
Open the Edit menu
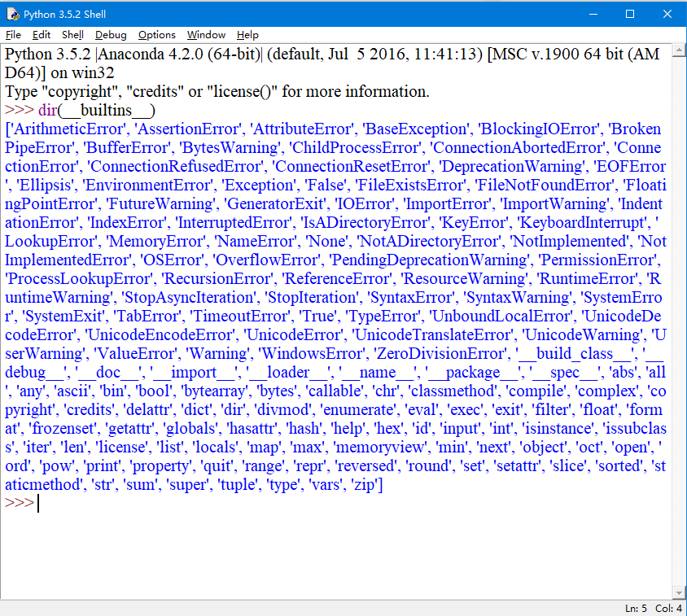coord(42,35)
